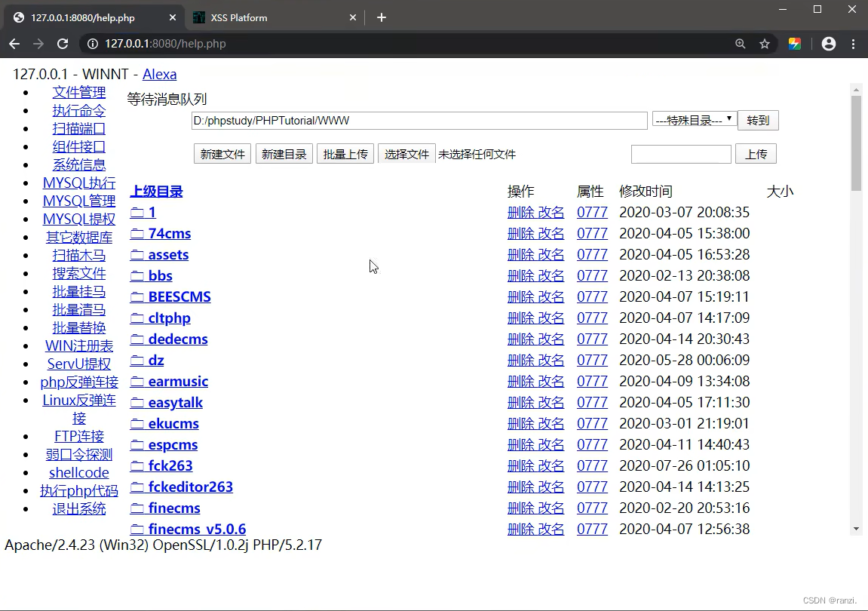
Task: Click the 转到 button
Action: click(758, 121)
